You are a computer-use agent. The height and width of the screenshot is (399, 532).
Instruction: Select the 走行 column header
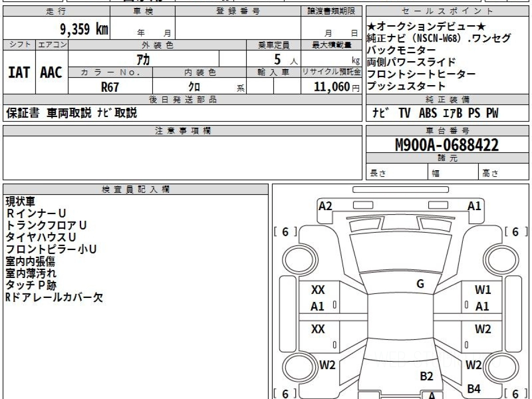(56, 12)
